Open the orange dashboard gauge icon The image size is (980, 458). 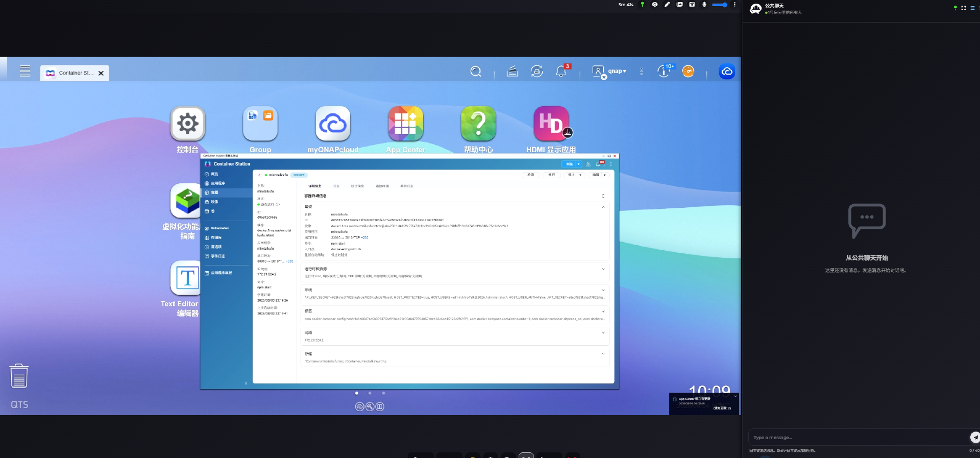pos(688,71)
